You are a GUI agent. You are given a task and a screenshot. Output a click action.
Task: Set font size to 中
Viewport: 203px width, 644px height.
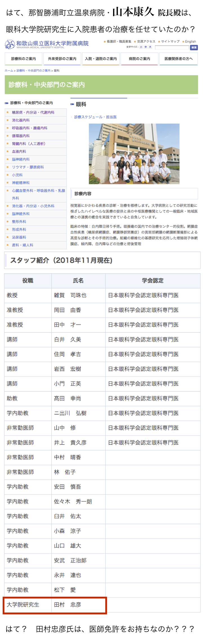[x=146, y=47]
